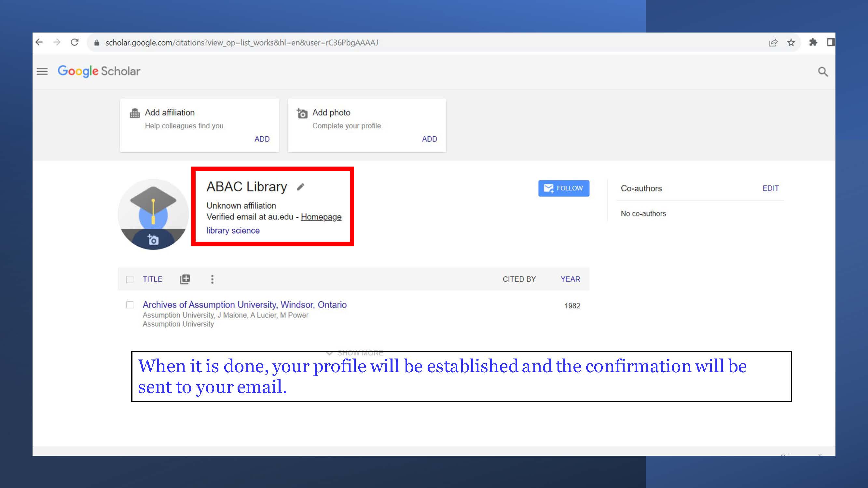Click the Add affiliation building icon
This screenshot has width=868, height=488.
[135, 113]
